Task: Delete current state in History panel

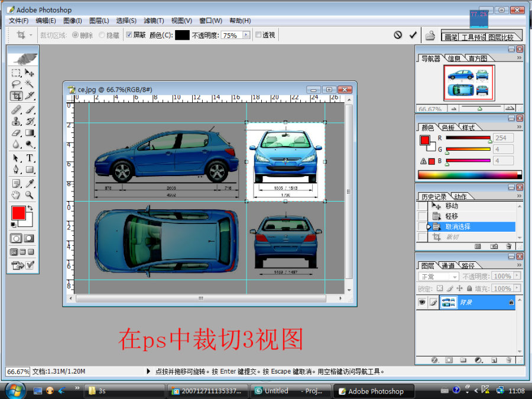Action: tap(508, 246)
